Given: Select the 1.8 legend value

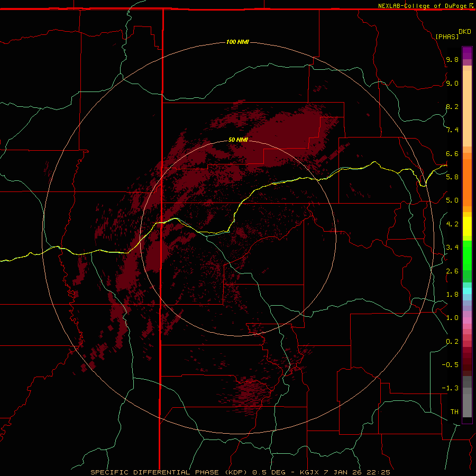Looking at the screenshot, I should (452, 295).
